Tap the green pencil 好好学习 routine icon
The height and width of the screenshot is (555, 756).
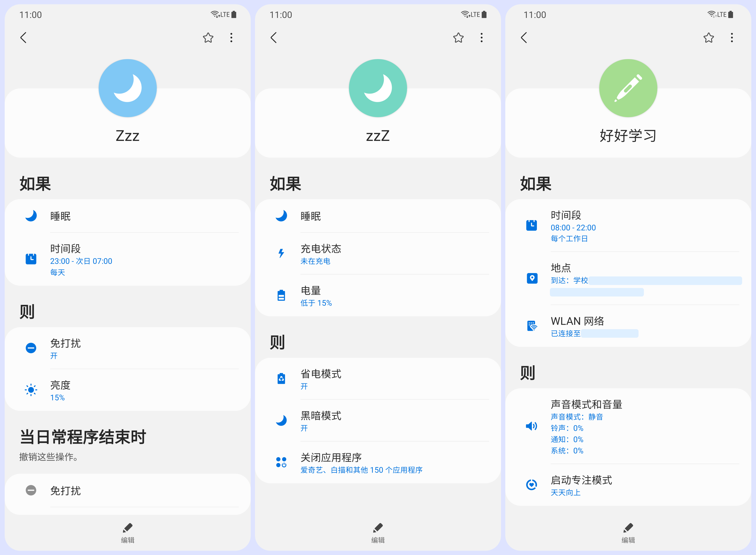tap(628, 88)
